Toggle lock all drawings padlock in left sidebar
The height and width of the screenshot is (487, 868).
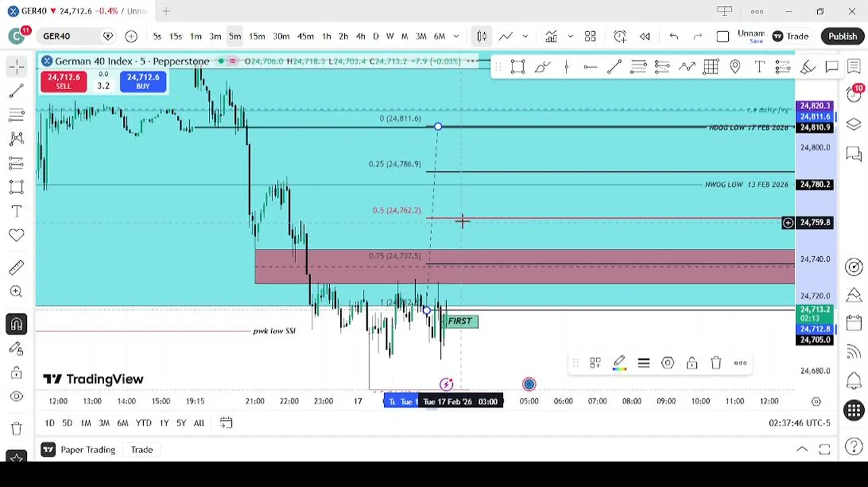click(16, 373)
